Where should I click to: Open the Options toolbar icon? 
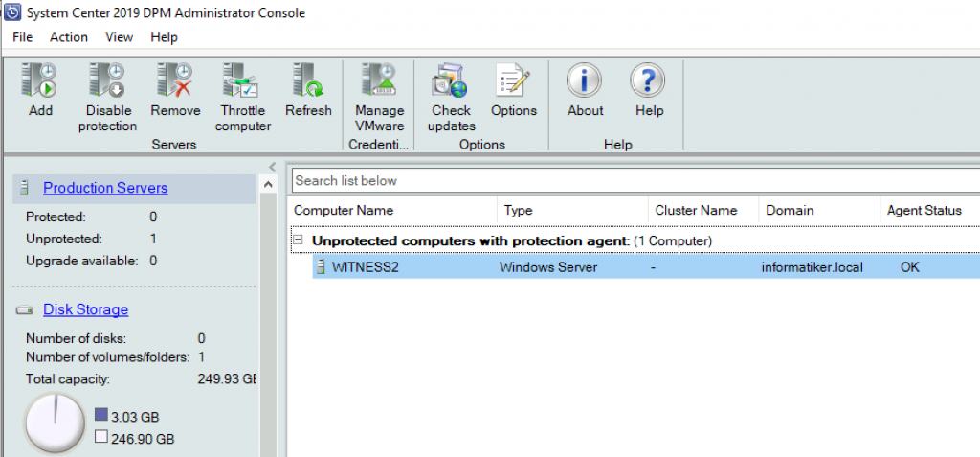click(513, 80)
